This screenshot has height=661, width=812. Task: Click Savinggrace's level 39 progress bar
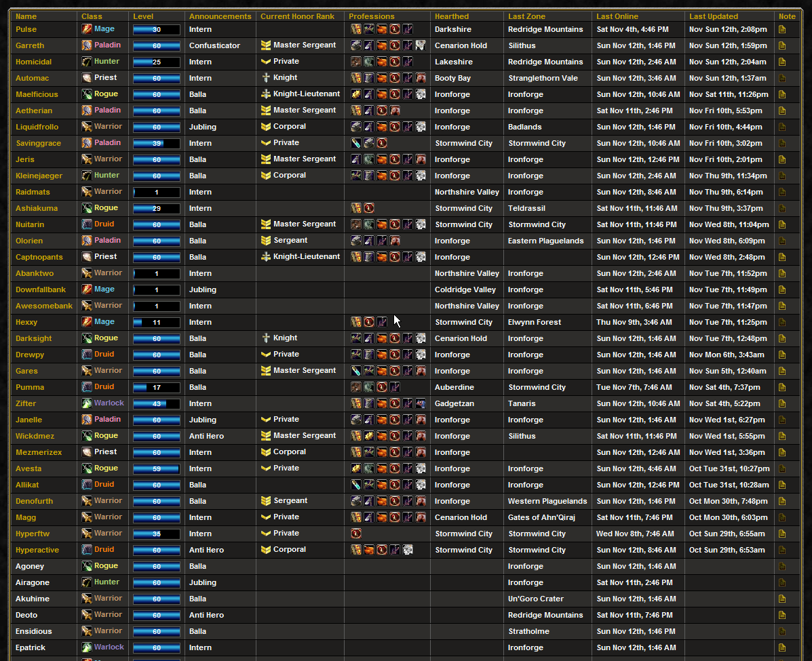157,143
